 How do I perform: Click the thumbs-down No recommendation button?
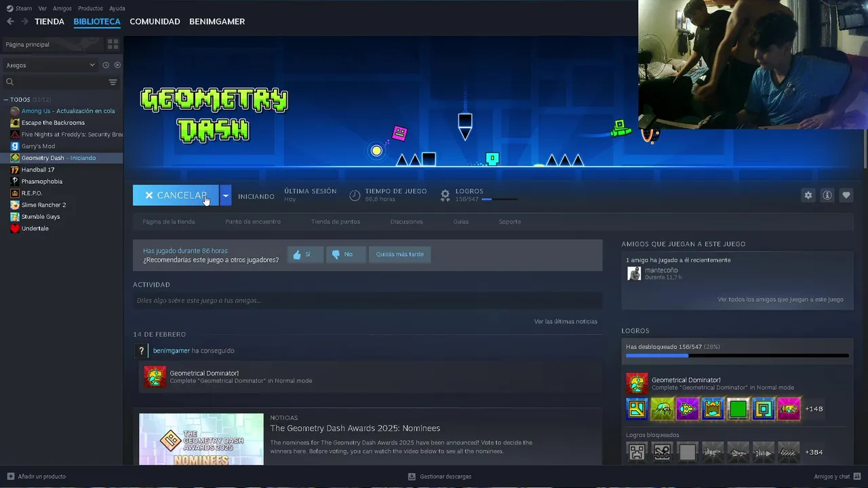[346, 254]
